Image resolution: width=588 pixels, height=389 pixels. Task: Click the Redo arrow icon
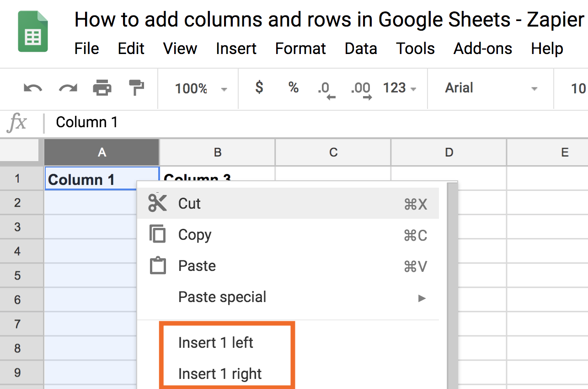point(68,88)
